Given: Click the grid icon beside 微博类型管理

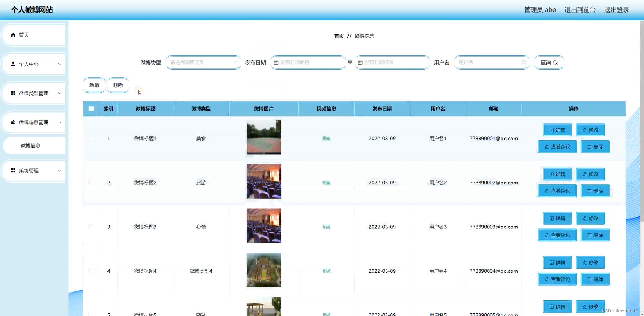Looking at the screenshot, I should point(13,93).
